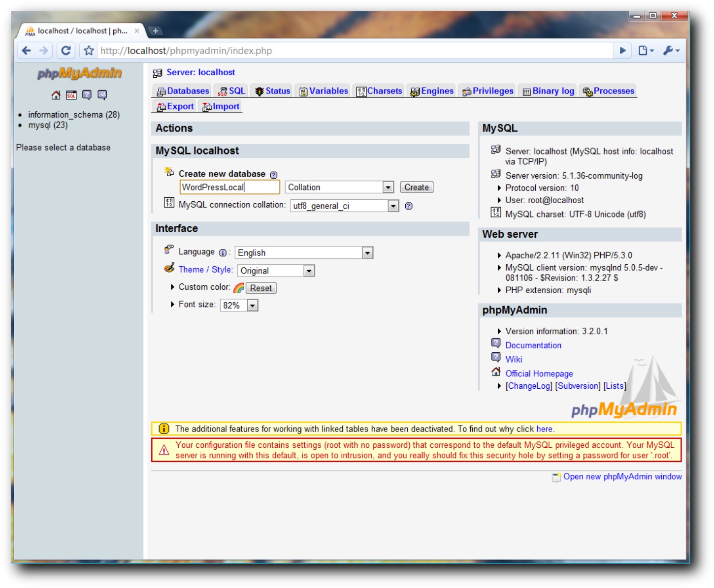714x588 pixels.
Task: Select the information_schema database
Action: pos(74,115)
